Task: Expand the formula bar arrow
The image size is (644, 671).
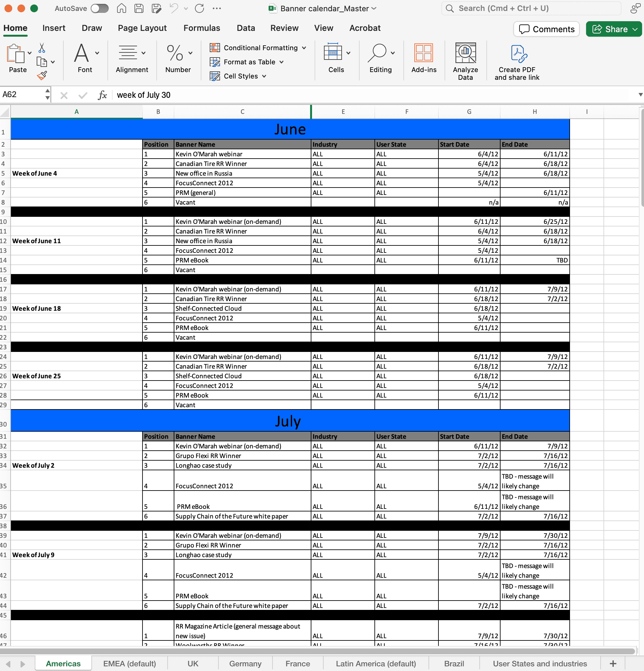Action: 640,95
